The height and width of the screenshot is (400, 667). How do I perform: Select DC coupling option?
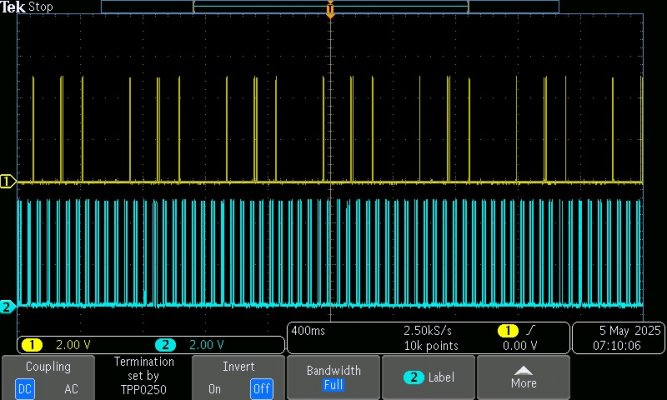(25, 389)
